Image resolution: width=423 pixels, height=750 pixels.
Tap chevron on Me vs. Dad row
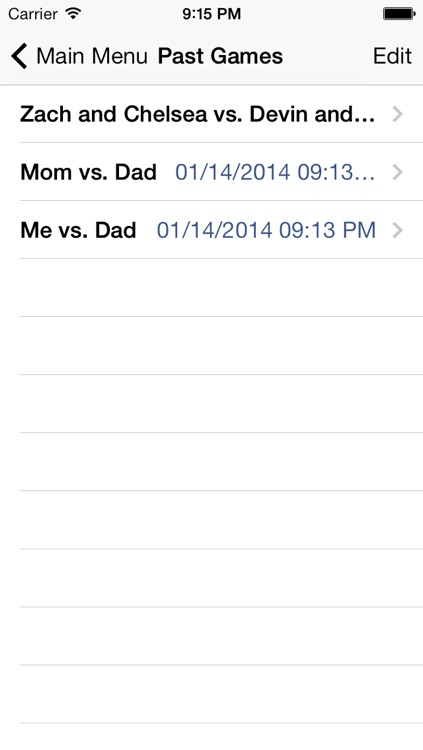pyautogui.click(x=397, y=230)
